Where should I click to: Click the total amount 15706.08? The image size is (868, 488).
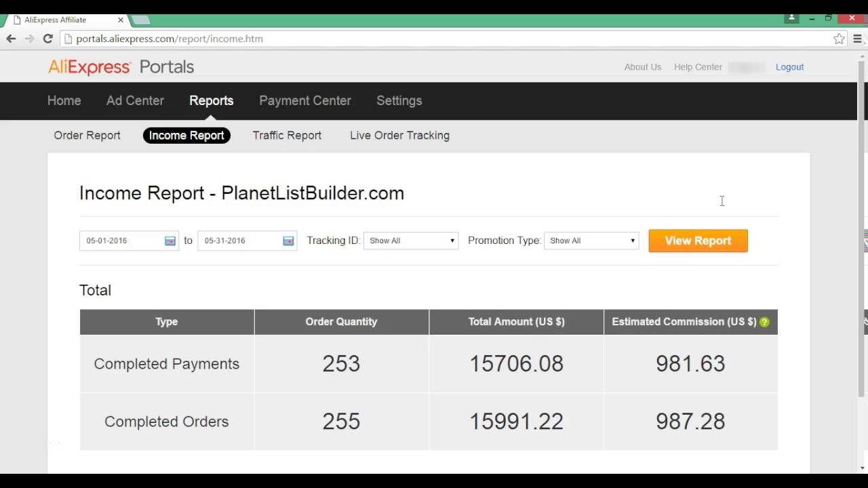pos(516,364)
